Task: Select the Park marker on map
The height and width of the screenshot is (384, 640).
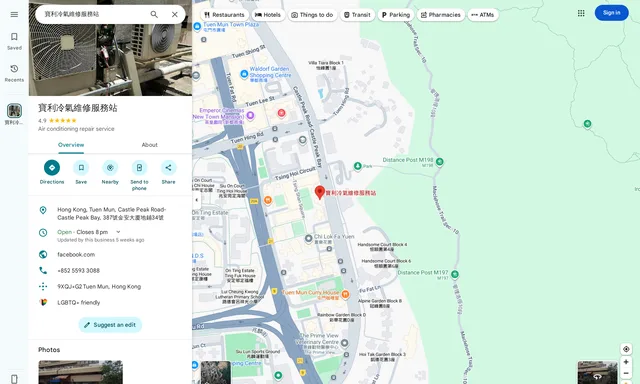Action: pyautogui.click(x=358, y=166)
